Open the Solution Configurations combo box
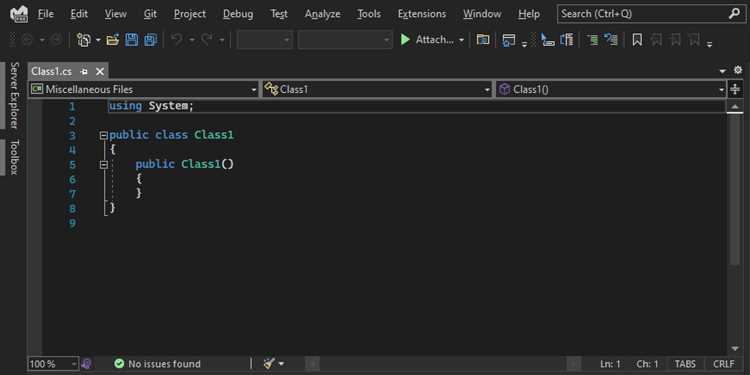Screen dimensions: 750x375 point(265,40)
